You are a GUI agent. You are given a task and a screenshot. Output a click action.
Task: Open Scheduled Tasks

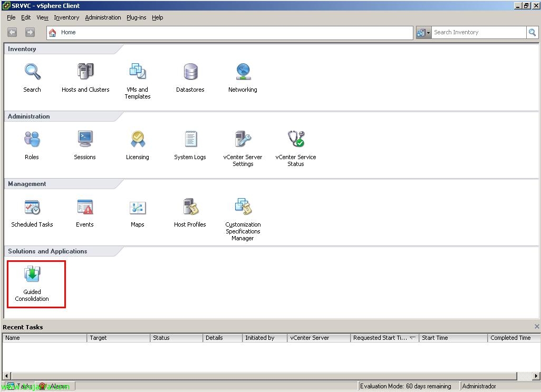coord(32,213)
